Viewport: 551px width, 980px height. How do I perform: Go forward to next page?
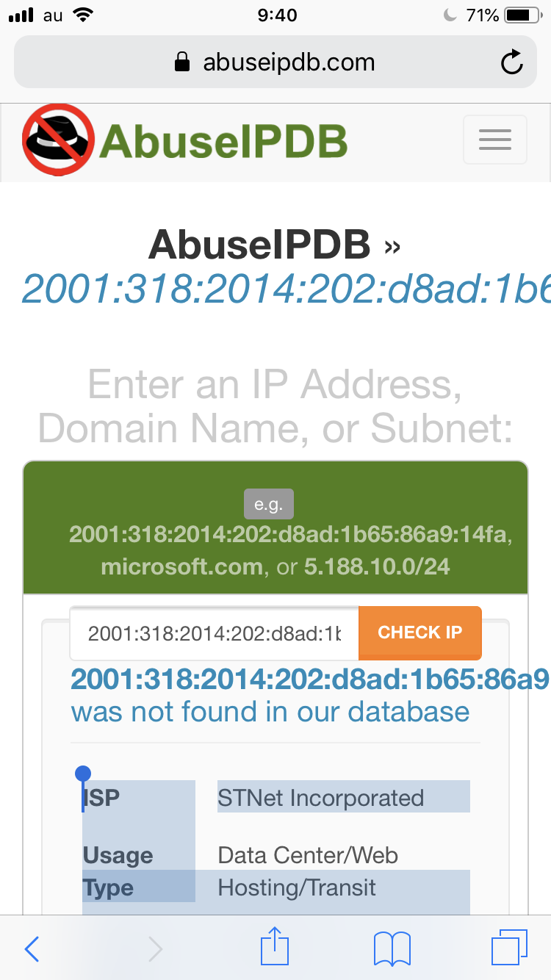[x=155, y=949]
